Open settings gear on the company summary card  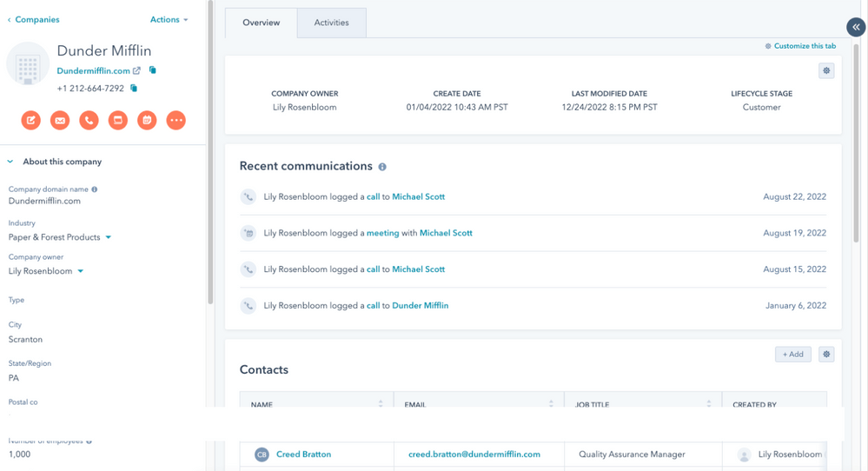(826, 71)
